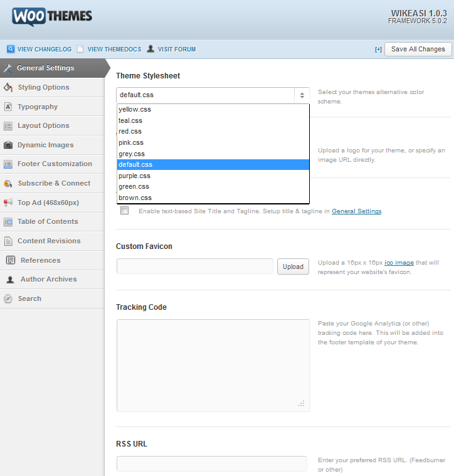The width and height of the screenshot is (454, 476).
Task: Click inside the Tracking Code text area
Action: pyautogui.click(x=213, y=366)
